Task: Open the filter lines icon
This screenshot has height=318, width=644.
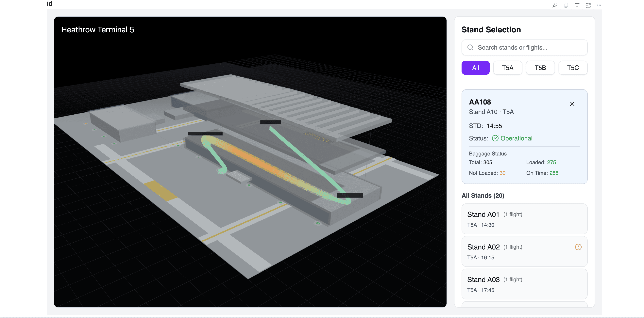Action: coord(577,5)
